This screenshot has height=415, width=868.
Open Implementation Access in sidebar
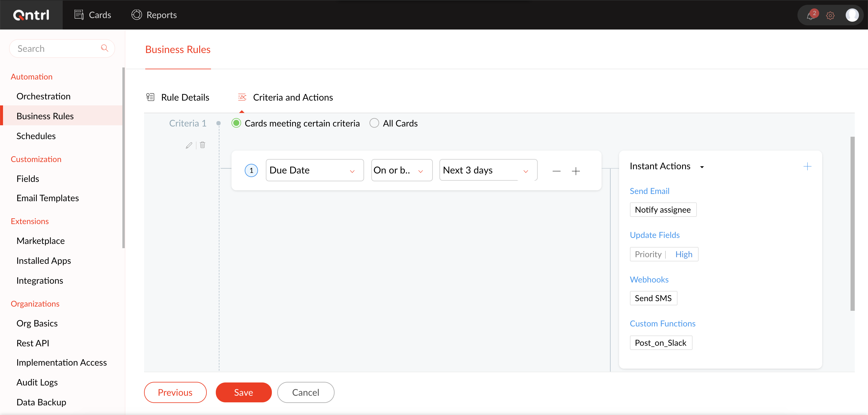(62, 362)
